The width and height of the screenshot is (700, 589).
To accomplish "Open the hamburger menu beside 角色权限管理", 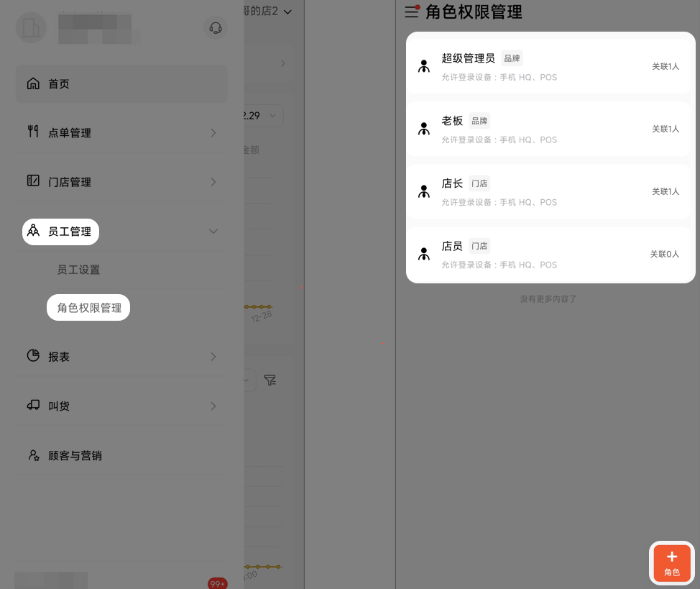I will [x=412, y=12].
